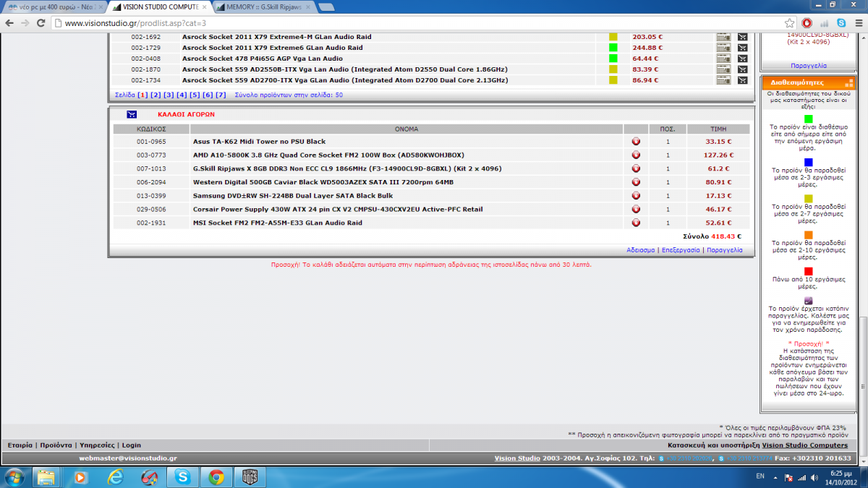Go to product list page [7]
The height and width of the screenshot is (488, 868).
(221, 95)
